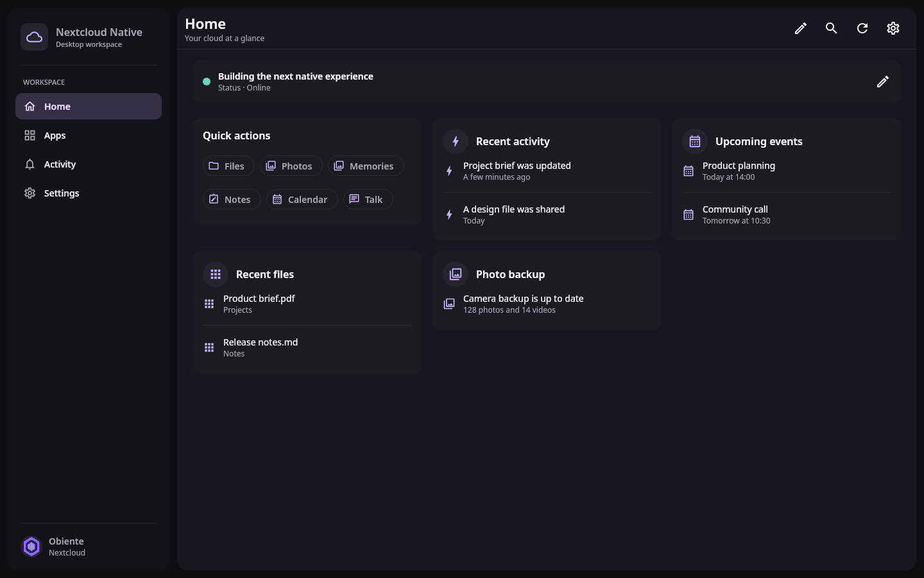Open the file 'Product brief.pdf'
Image resolution: width=924 pixels, height=578 pixels.
[x=307, y=304]
